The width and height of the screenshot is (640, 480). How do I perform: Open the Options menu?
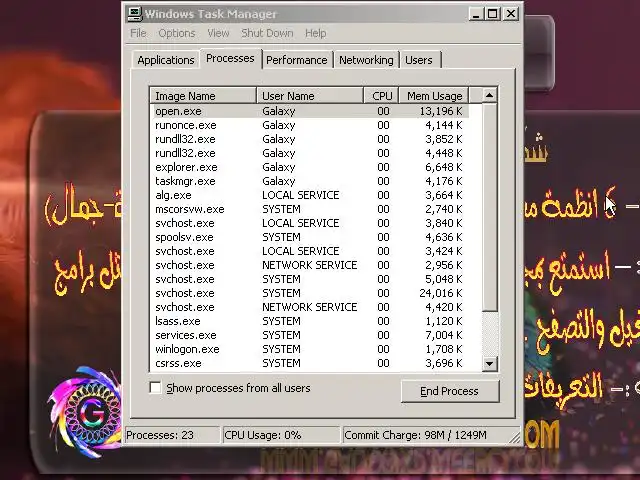click(177, 33)
